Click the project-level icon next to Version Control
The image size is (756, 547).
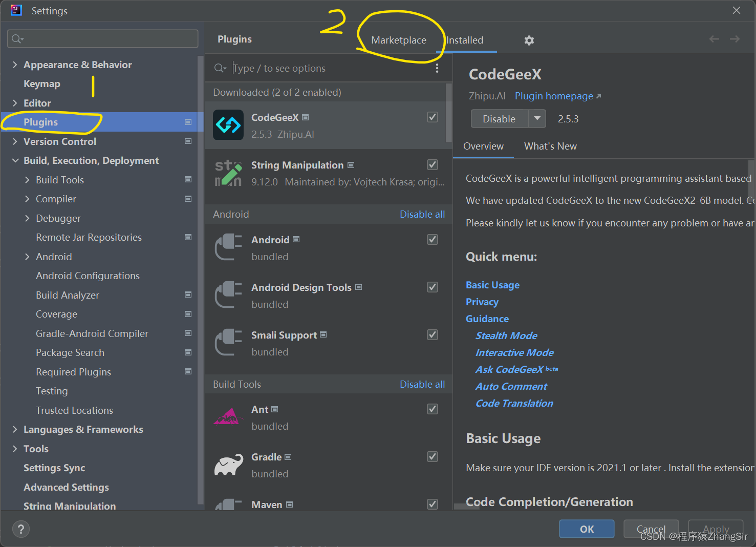(x=188, y=141)
